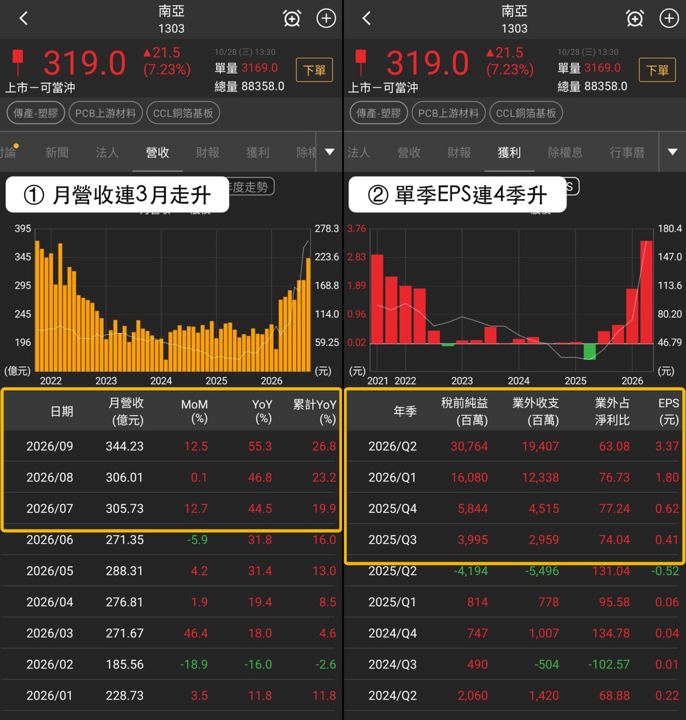
Task: Select the 2026/Q2 earnings row
Action: [514, 446]
